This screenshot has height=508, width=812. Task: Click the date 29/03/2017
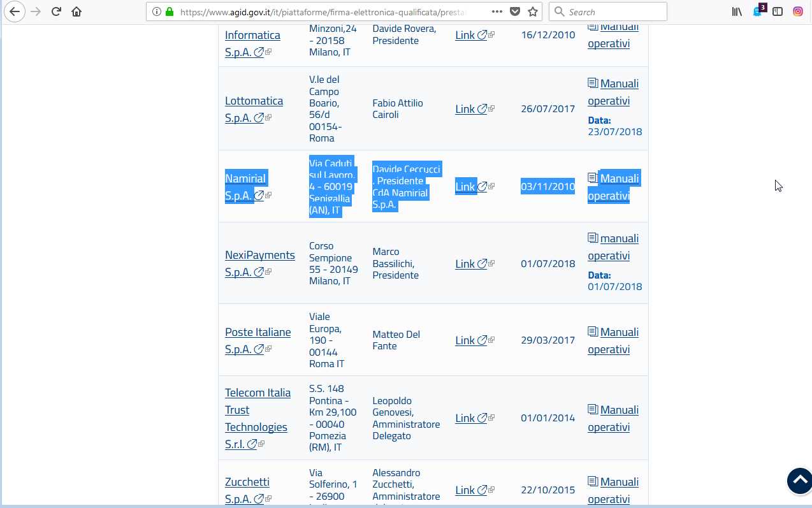[x=548, y=340]
